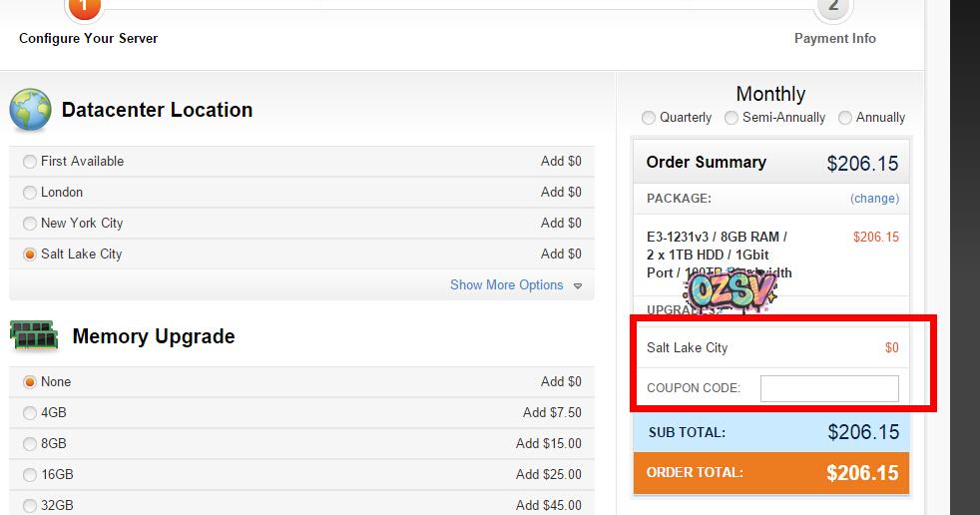Viewport: 980px width, 515px height.
Task: Focus the Coupon Code input field
Action: click(x=829, y=388)
